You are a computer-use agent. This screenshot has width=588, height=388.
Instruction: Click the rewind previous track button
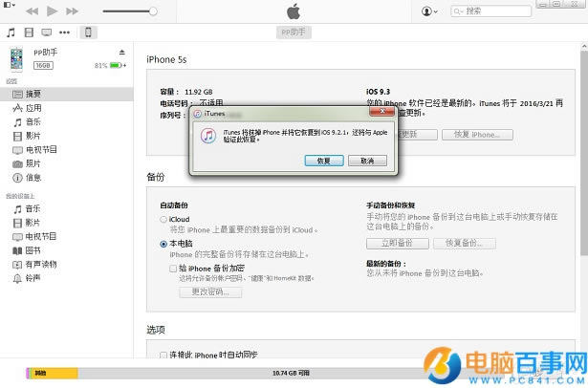(33, 11)
